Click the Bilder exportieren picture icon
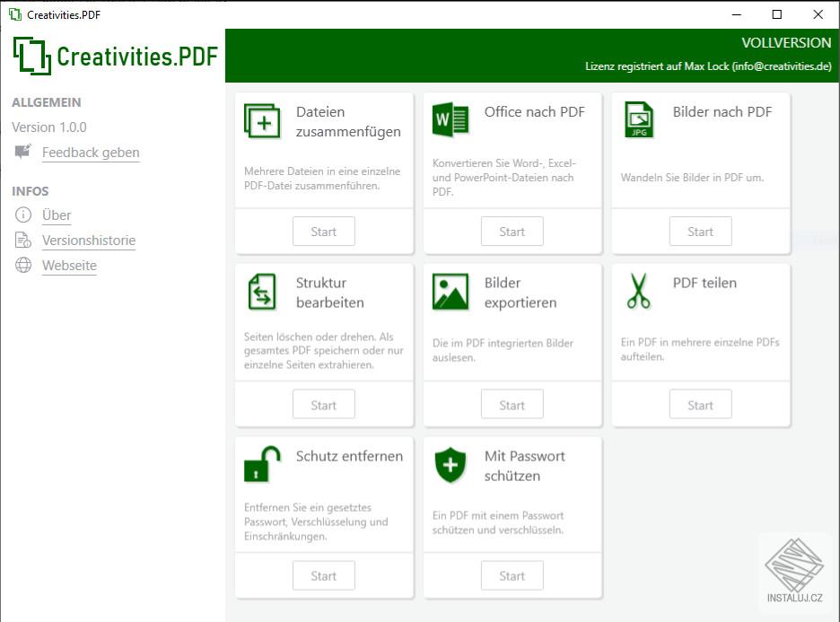840x622 pixels. pyautogui.click(x=451, y=292)
